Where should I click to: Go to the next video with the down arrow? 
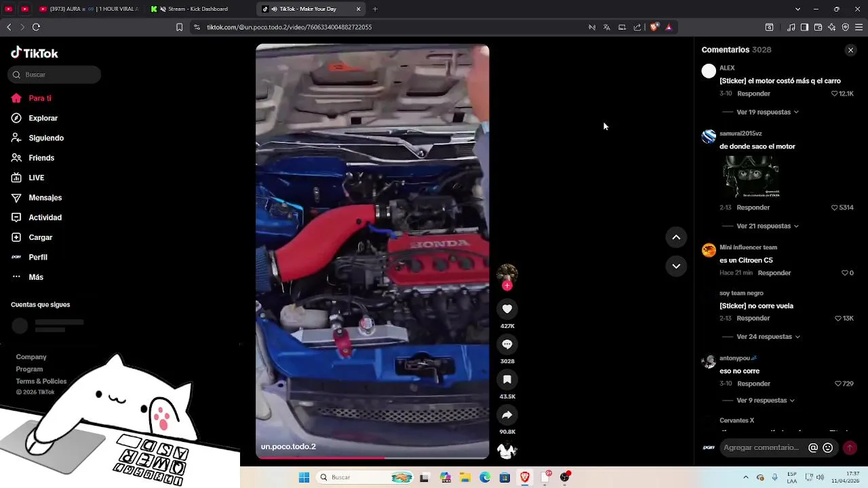[676, 266]
